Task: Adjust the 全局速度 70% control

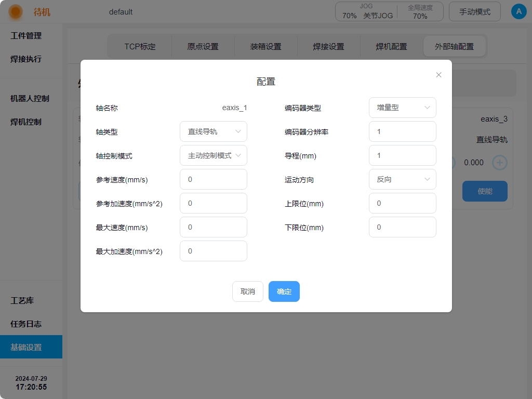Action: 420,12
